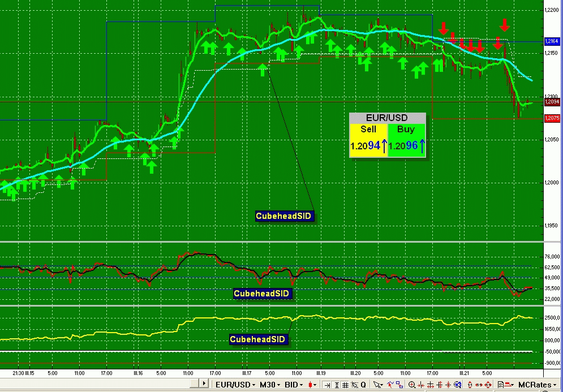The height and width of the screenshot is (392, 563).
Task: Open the BID price type dropdown
Action: coord(295,385)
